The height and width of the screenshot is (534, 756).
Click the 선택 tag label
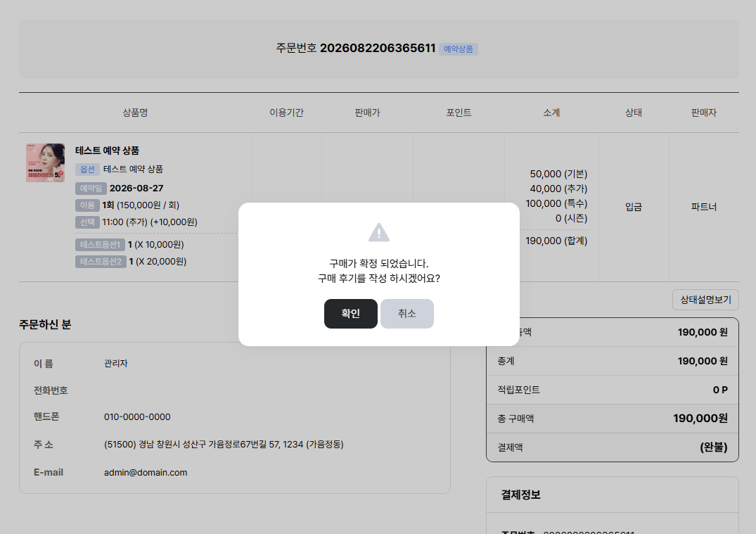(87, 222)
